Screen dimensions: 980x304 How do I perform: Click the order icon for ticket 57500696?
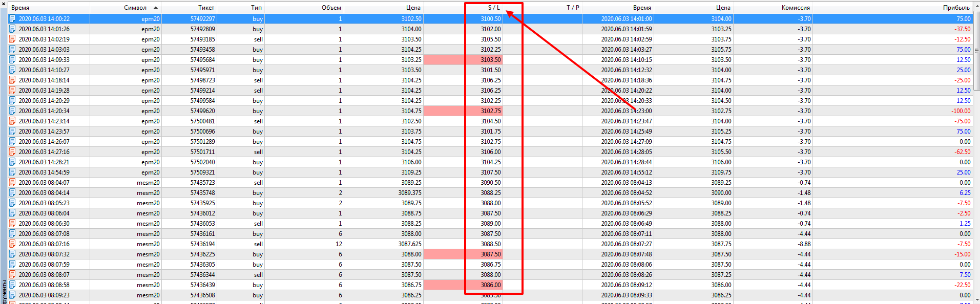13,132
